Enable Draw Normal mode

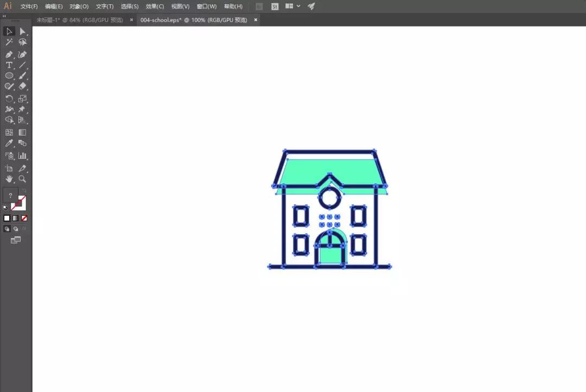pos(7,229)
